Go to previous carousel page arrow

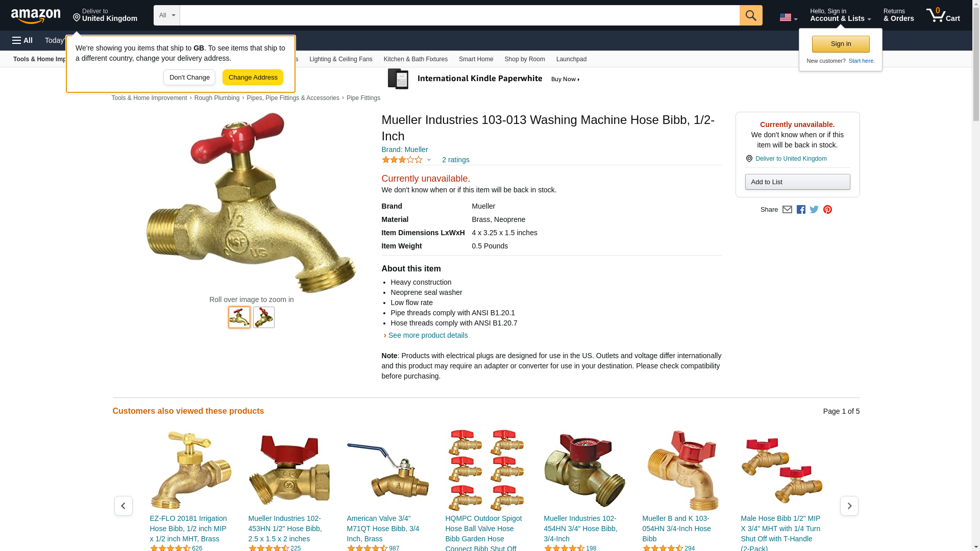click(124, 506)
